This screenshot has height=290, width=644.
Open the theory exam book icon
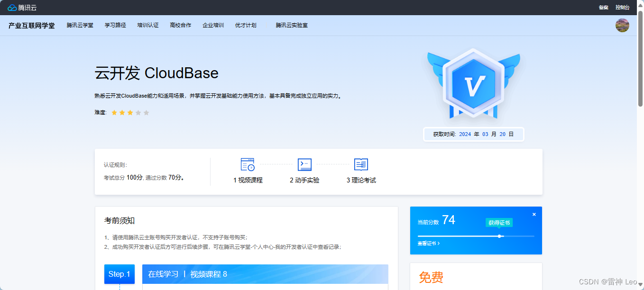pyautogui.click(x=361, y=164)
